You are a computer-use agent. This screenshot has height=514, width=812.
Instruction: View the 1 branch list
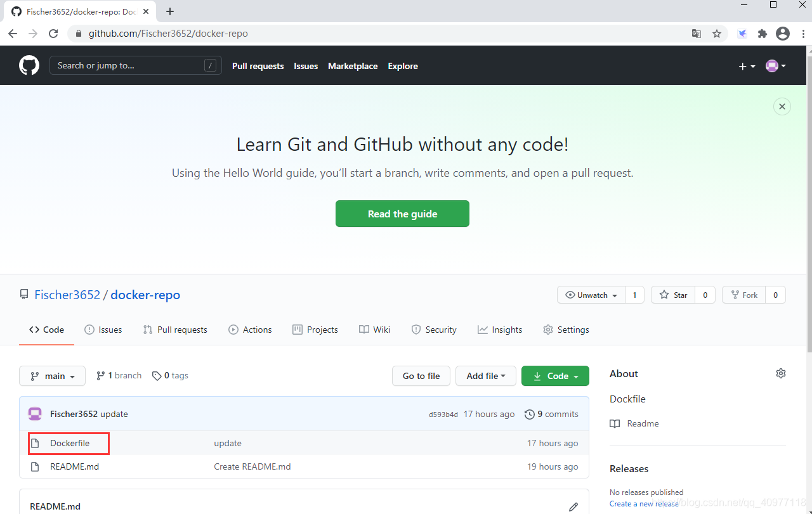tap(119, 376)
